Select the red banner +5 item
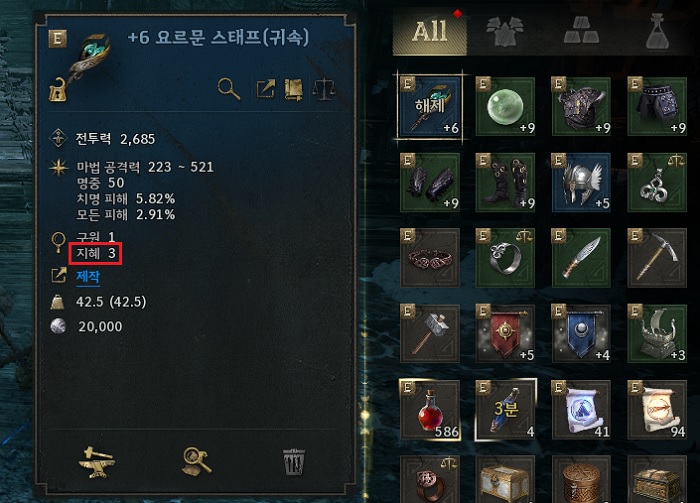700x503 pixels. 505,333
